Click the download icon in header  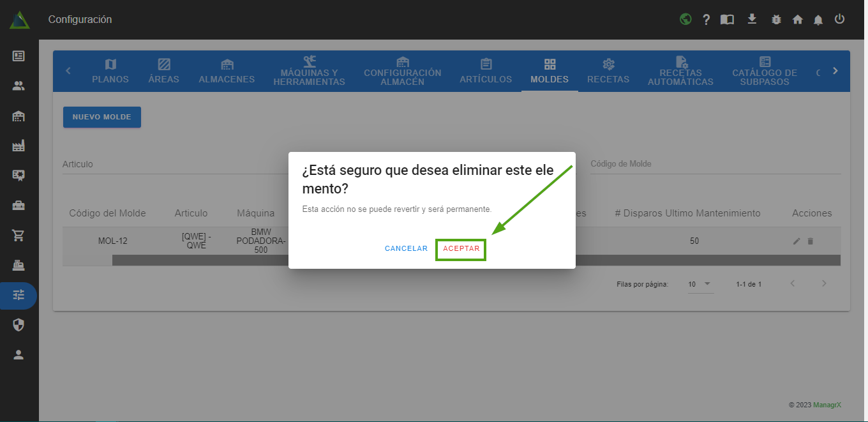(x=752, y=19)
